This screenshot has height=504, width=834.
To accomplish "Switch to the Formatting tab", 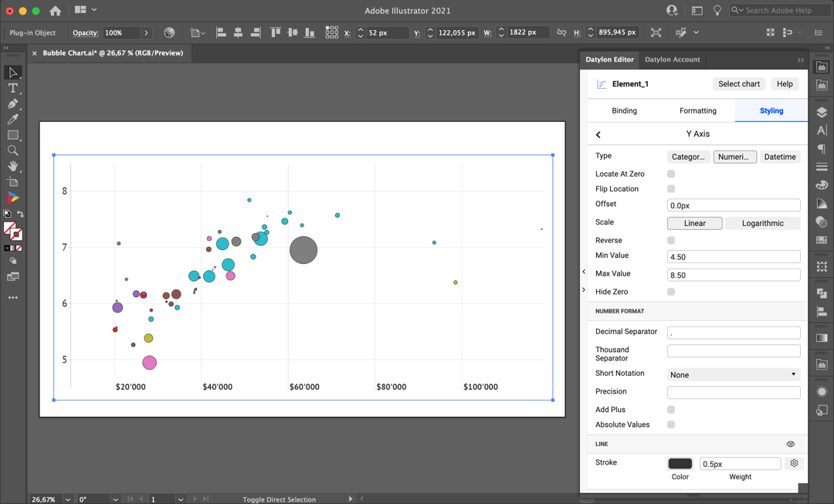I will pos(697,110).
